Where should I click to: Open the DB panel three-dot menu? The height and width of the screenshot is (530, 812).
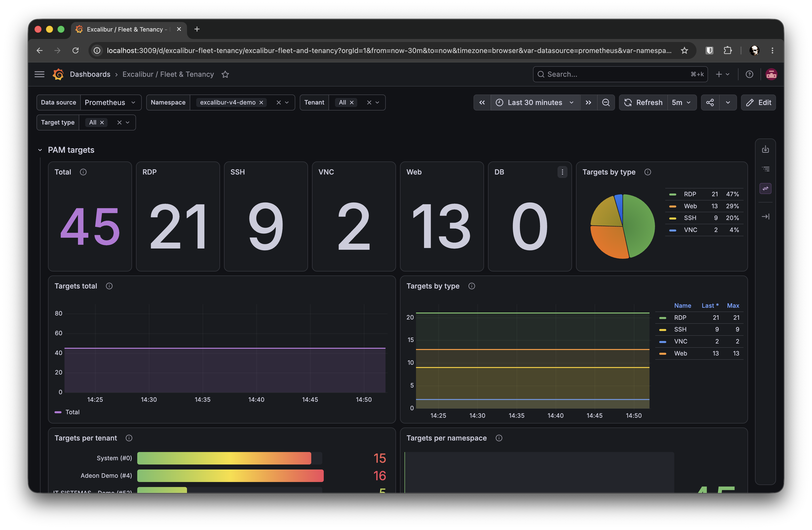(562, 172)
